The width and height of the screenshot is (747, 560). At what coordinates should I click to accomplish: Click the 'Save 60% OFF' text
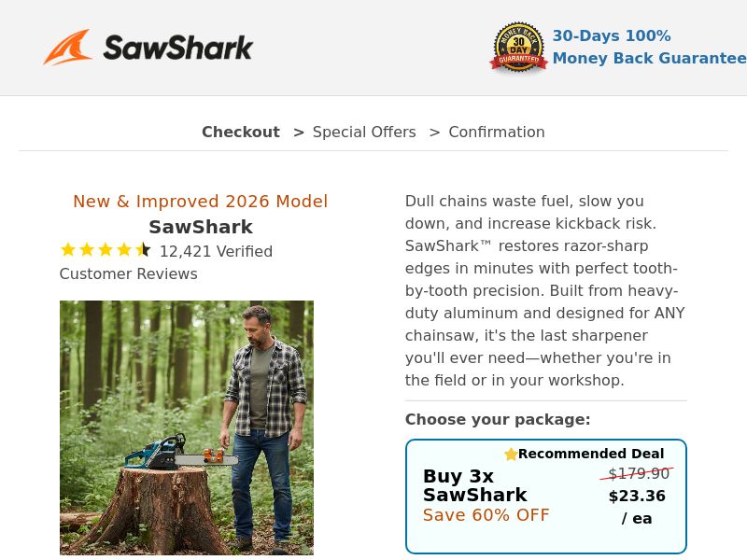tap(486, 514)
